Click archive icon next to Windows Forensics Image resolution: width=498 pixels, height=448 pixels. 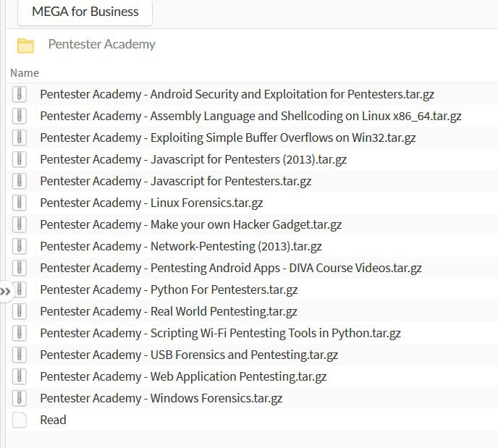click(20, 398)
